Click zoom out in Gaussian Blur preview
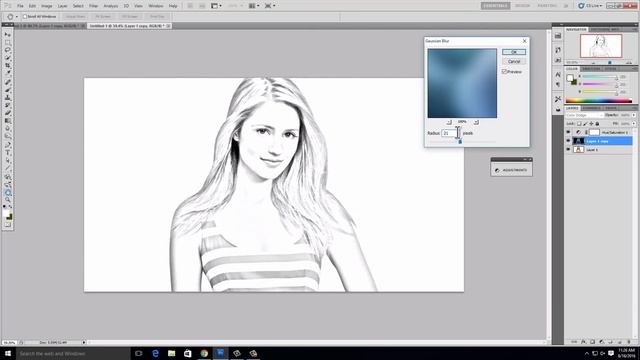 click(x=449, y=122)
